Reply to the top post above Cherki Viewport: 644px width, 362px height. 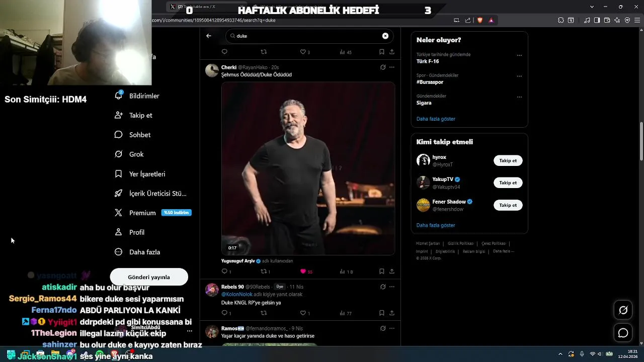[x=225, y=52]
